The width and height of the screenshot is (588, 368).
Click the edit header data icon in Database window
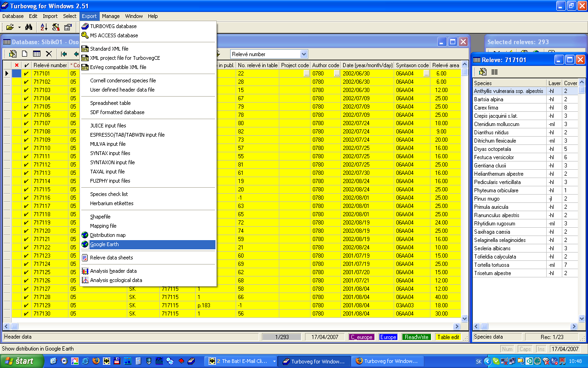[13, 54]
